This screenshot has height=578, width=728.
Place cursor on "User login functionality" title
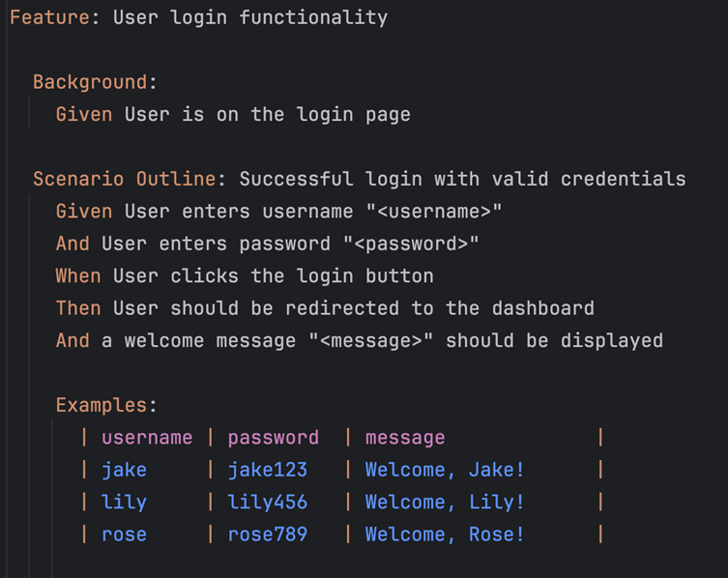[x=250, y=17]
